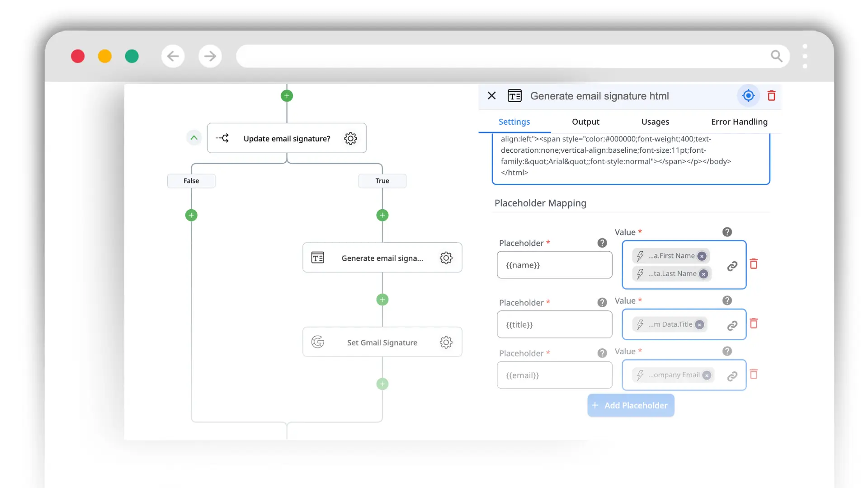Click the False branch label
This screenshot has width=868, height=488.
pos(191,181)
